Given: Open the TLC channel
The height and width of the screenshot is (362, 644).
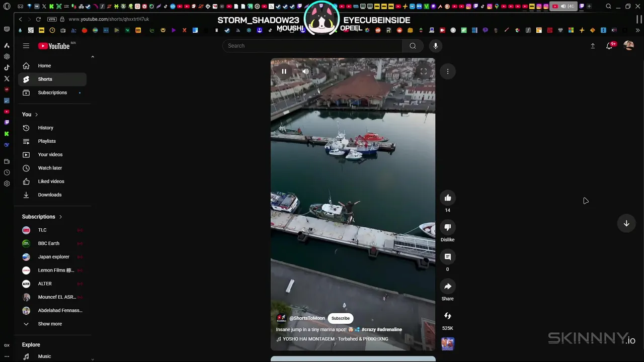Looking at the screenshot, I should click(52, 230).
